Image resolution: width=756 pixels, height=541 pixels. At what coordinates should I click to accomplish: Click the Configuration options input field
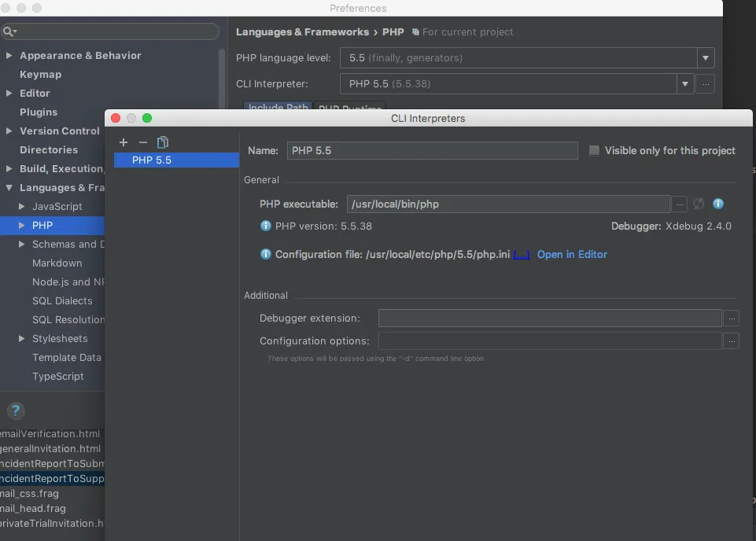[x=550, y=341]
